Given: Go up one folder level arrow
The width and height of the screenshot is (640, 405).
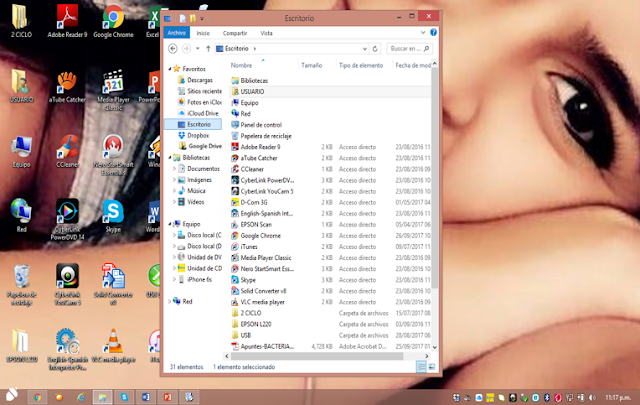Looking at the screenshot, I should point(208,49).
